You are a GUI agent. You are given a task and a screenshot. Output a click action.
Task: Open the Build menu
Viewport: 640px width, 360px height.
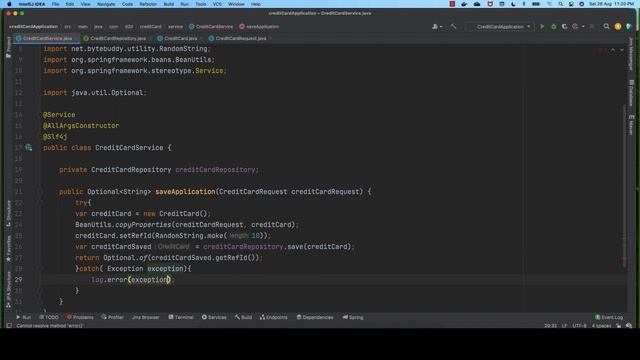point(169,4)
